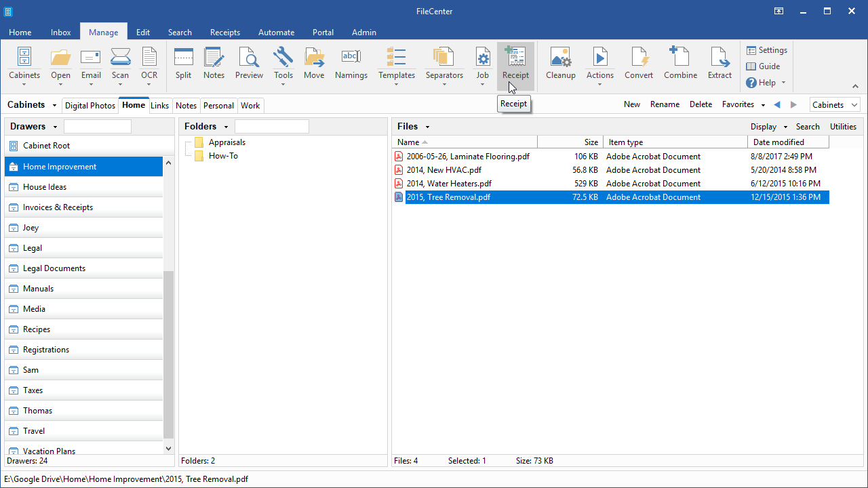Screen dimensions: 868x488
Task: Open the Display options dropdown
Action: [785, 127]
